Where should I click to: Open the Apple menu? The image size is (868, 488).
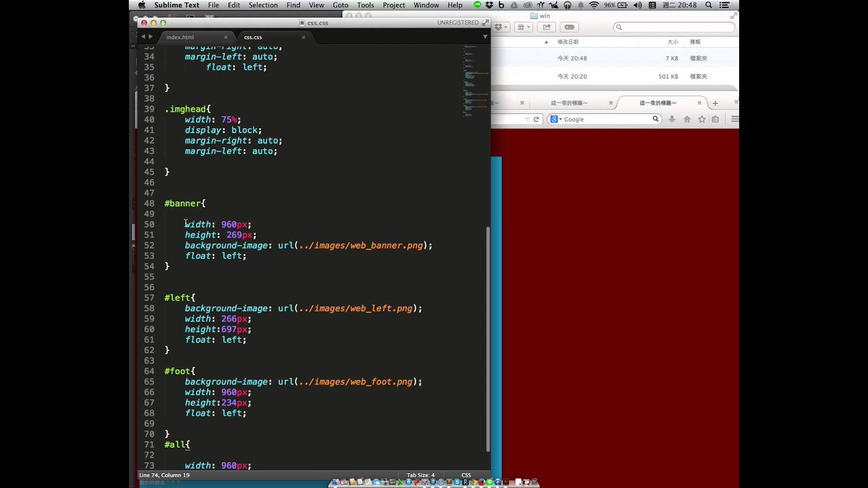pos(141,5)
